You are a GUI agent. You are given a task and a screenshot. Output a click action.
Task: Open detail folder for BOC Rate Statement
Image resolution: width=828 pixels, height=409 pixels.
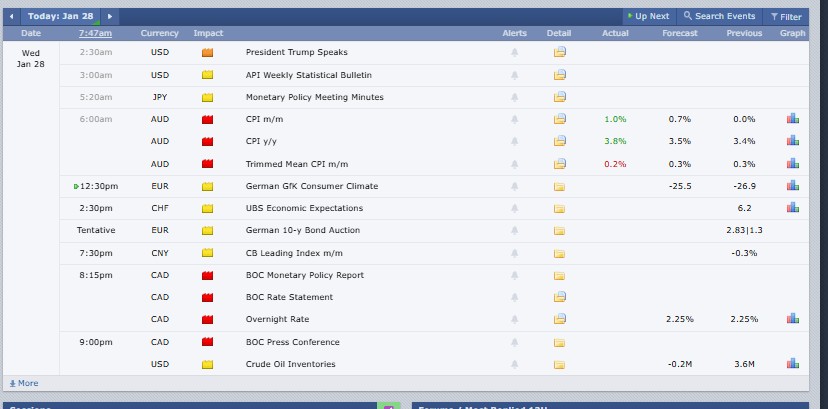coord(560,297)
